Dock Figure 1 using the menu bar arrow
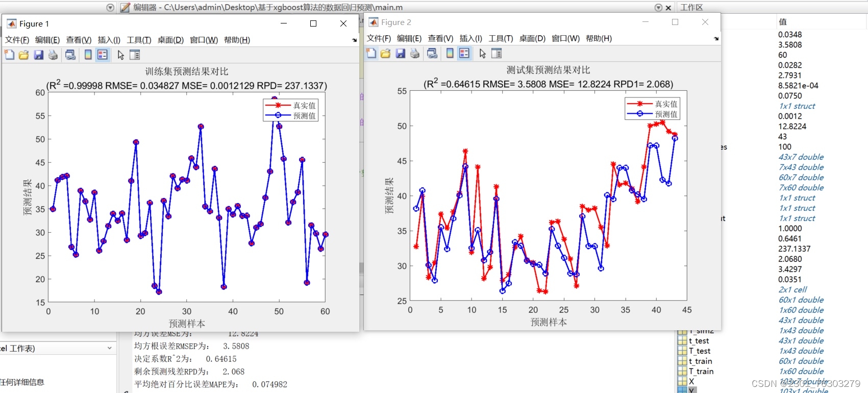The width and height of the screenshot is (868, 393). [x=355, y=40]
